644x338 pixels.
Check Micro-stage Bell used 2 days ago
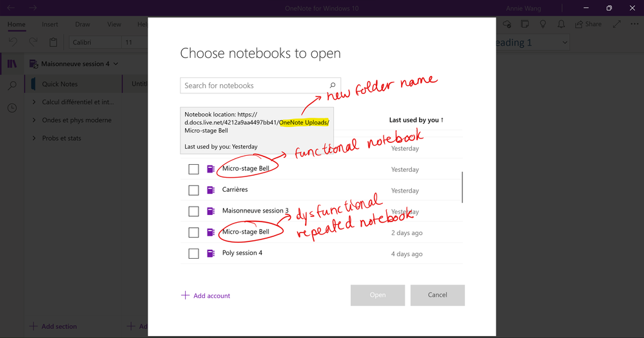[193, 232]
